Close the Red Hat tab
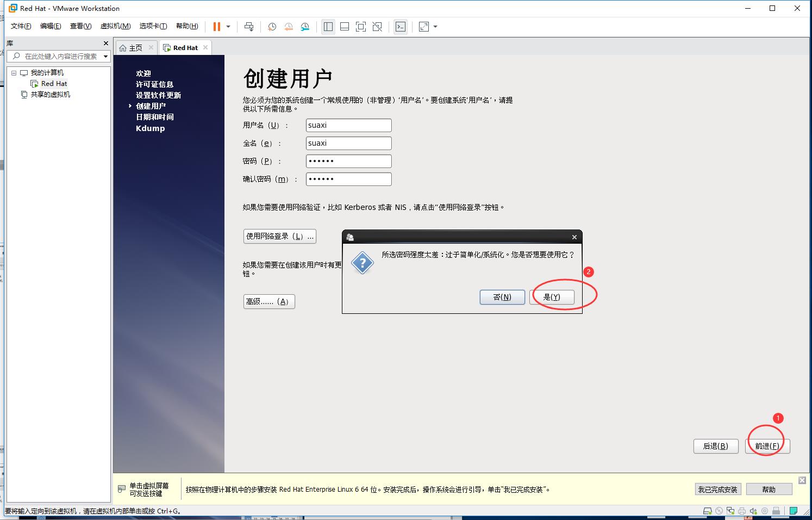The width and height of the screenshot is (812, 520). (x=205, y=47)
